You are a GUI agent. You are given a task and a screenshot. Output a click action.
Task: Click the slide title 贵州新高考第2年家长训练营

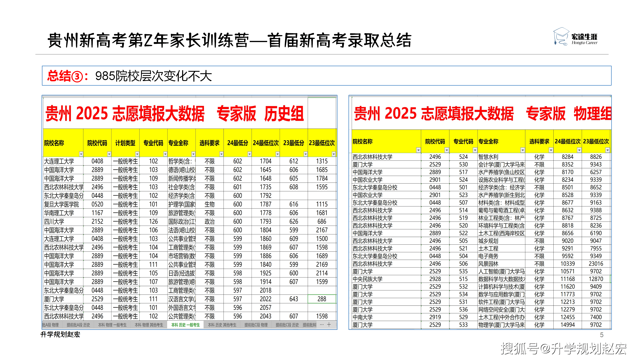(x=148, y=40)
